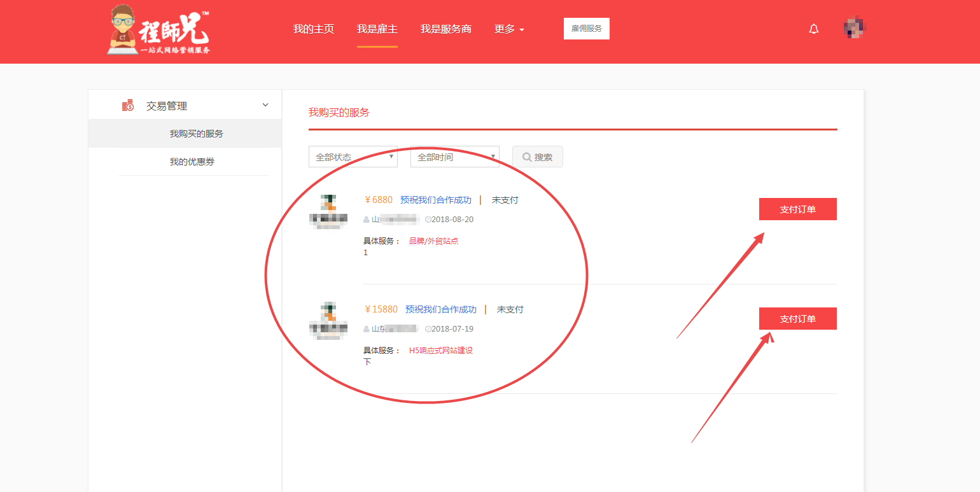Pay the ¥15880 order with 支付订单
Viewport: 980px width, 492px height.
tap(797, 319)
